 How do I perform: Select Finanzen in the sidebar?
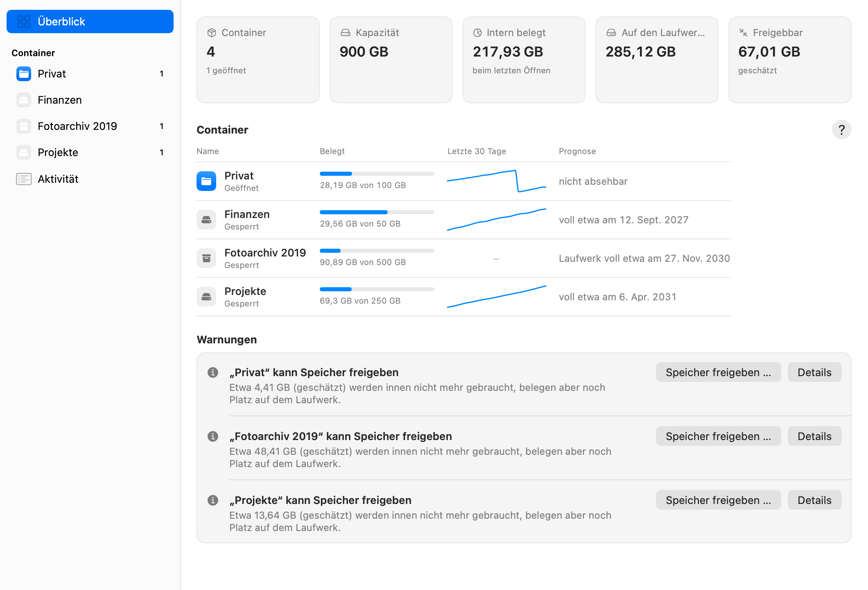coord(90,100)
